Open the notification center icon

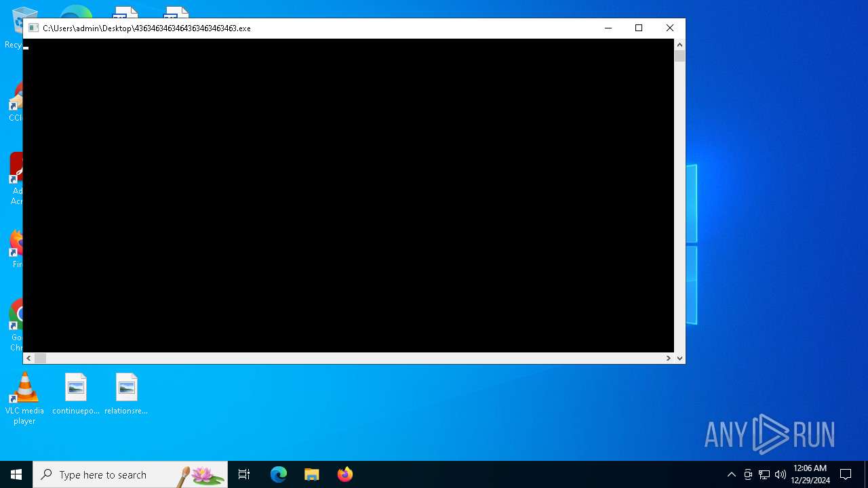click(846, 474)
